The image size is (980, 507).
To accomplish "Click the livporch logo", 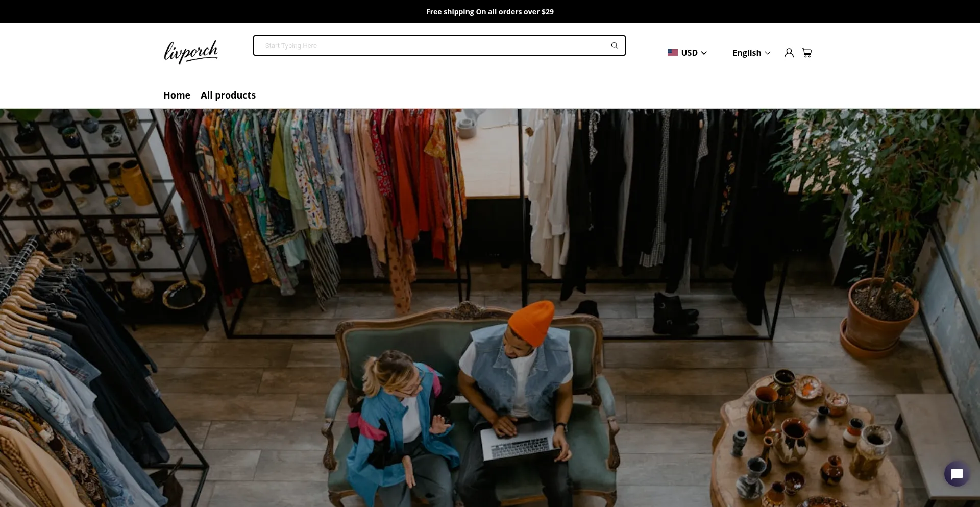I will pyautogui.click(x=191, y=52).
